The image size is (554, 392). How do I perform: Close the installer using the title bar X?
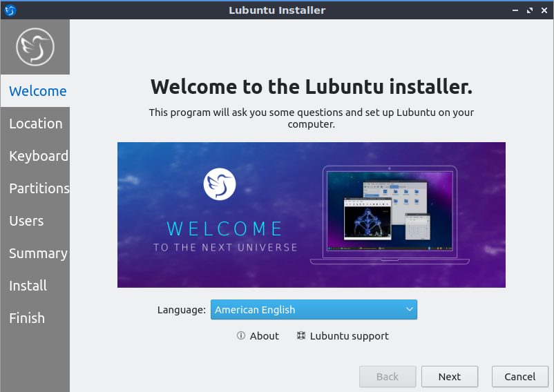click(544, 10)
